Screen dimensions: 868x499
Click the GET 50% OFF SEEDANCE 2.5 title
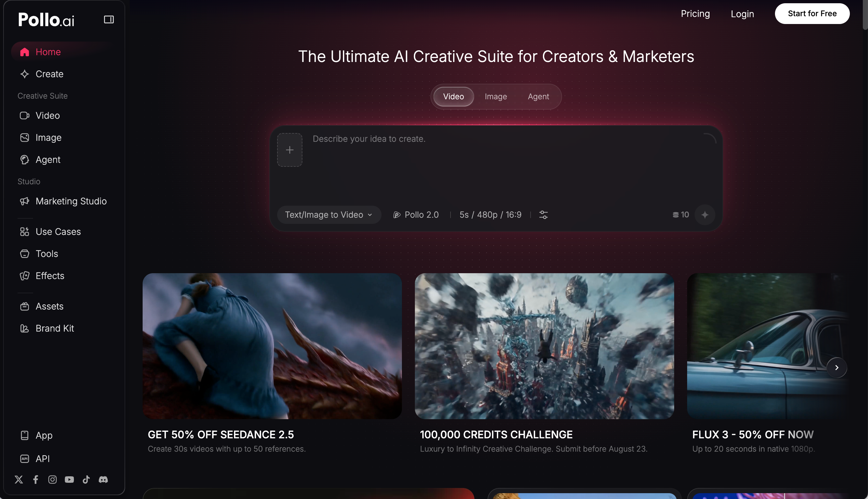click(x=221, y=434)
